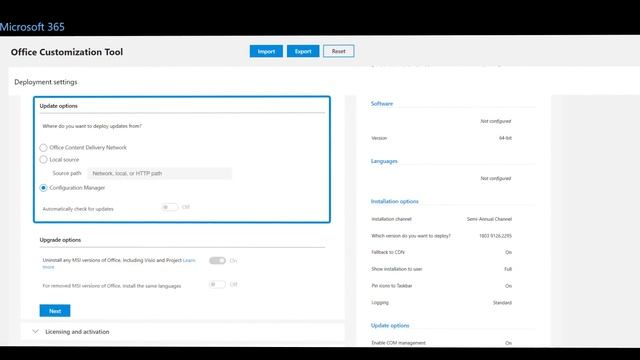Click the Standard logging value
The width and height of the screenshot is (640, 360).
[x=502, y=302]
